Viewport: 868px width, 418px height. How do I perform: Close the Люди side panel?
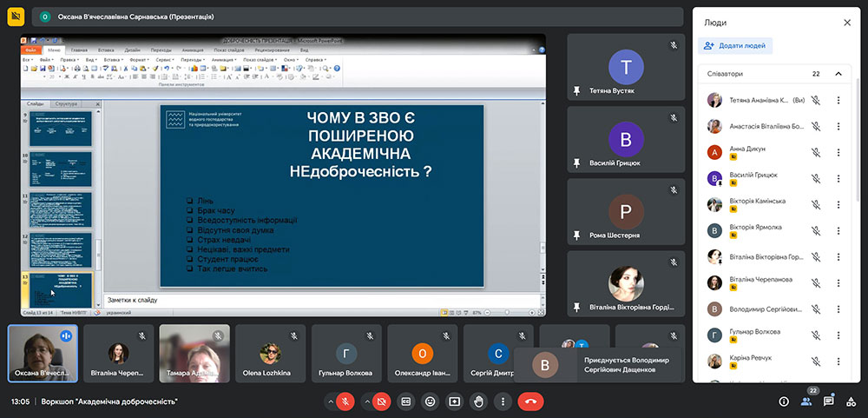(847, 23)
